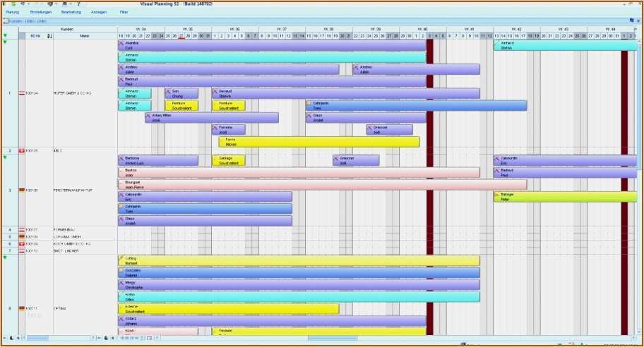This screenshot has height=347, width=644.
Task: Click the horizontal timeline scrollbar thumb
Action: 333,338
